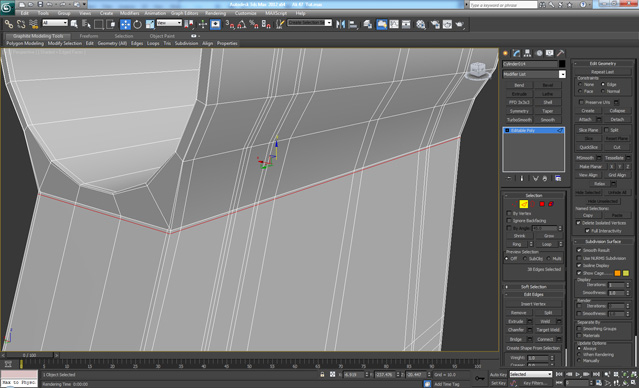Viewport: 639px width, 388px height.
Task: Open the Material Editor icon
Action: (421, 24)
